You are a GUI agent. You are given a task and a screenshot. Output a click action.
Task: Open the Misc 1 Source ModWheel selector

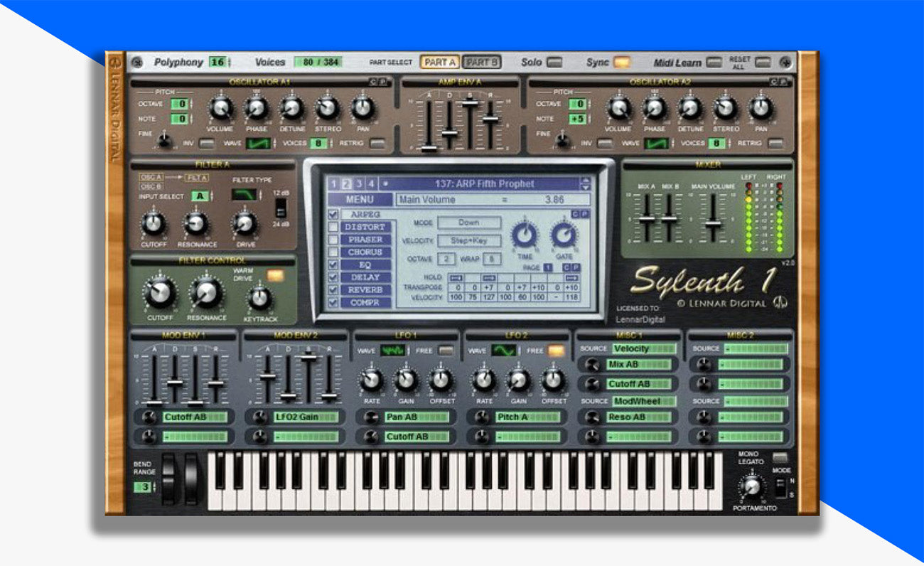click(644, 401)
